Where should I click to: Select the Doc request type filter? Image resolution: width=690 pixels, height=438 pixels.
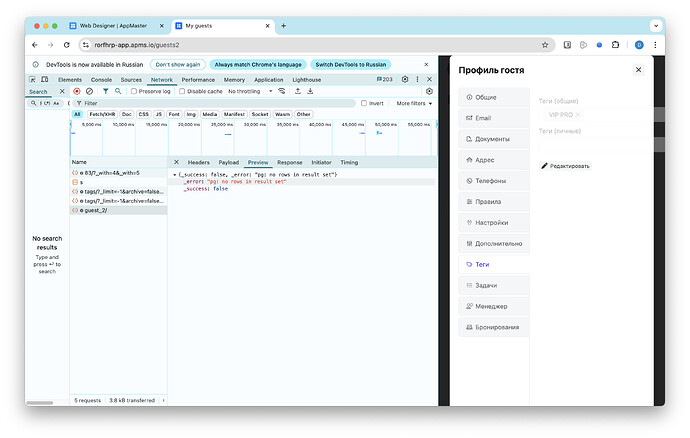126,114
